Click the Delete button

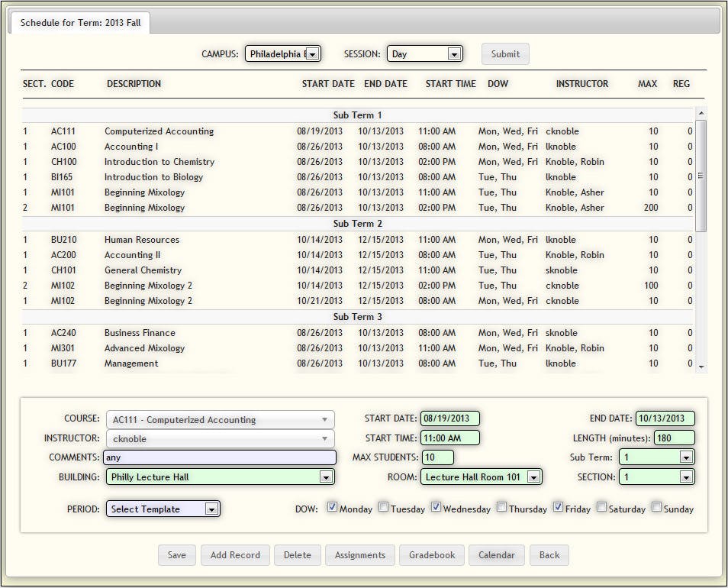297,555
